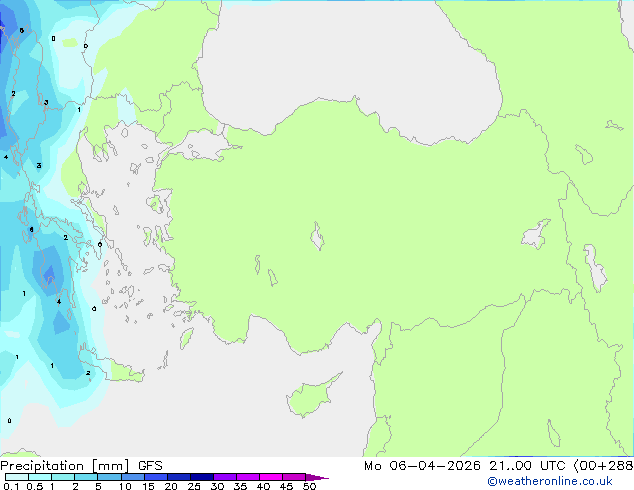The image size is (634, 490).
Task: Click the legend swatch between 35 and 40
Action: click(248, 477)
